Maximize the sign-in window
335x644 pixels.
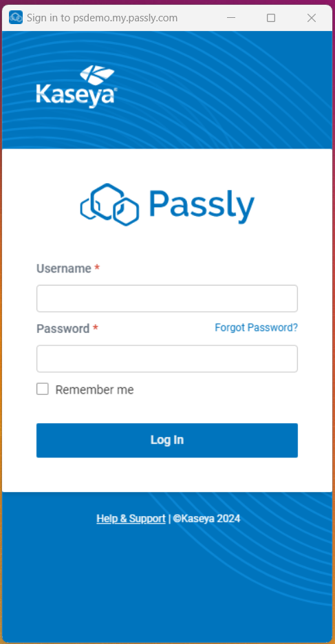(x=271, y=18)
